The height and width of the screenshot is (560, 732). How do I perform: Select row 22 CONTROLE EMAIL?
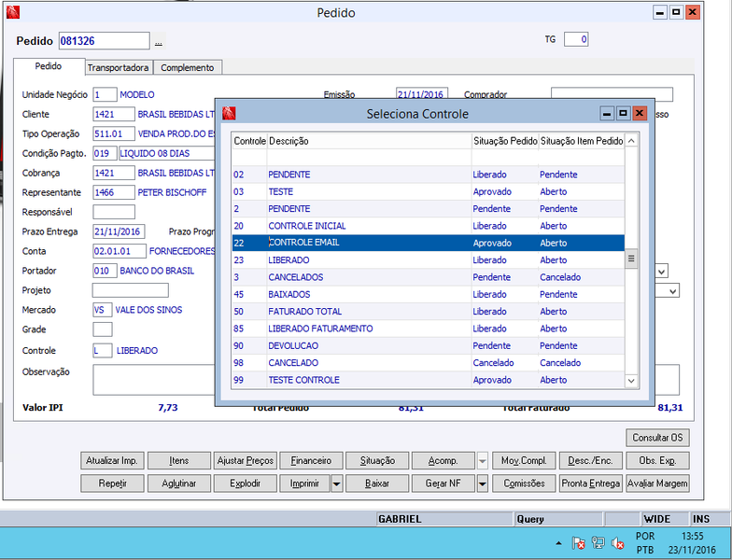pos(428,243)
